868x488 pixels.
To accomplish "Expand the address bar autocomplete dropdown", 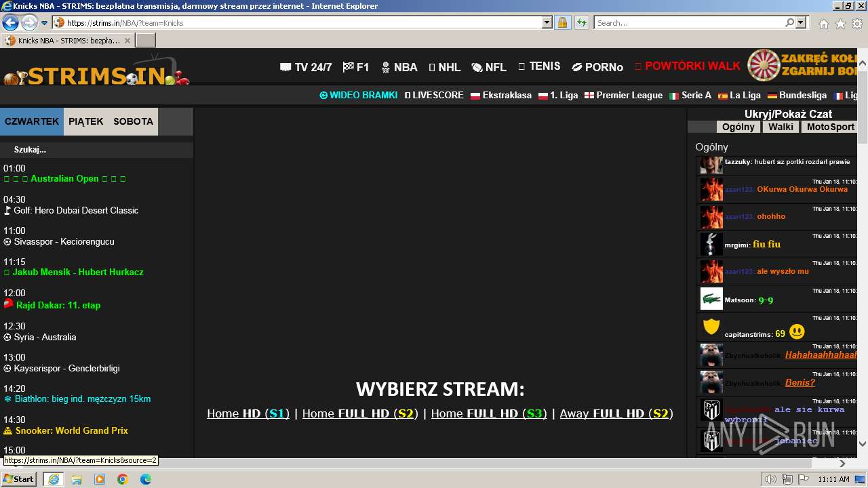I will (547, 22).
